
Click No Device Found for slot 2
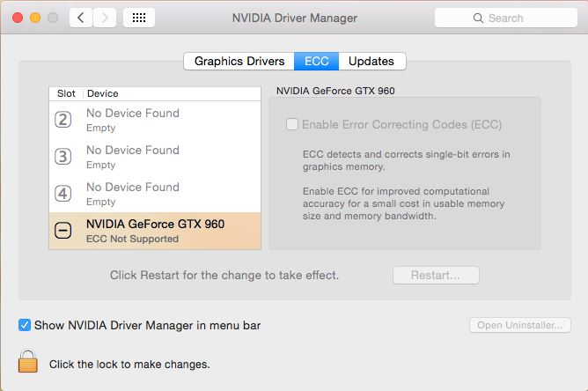[133, 113]
